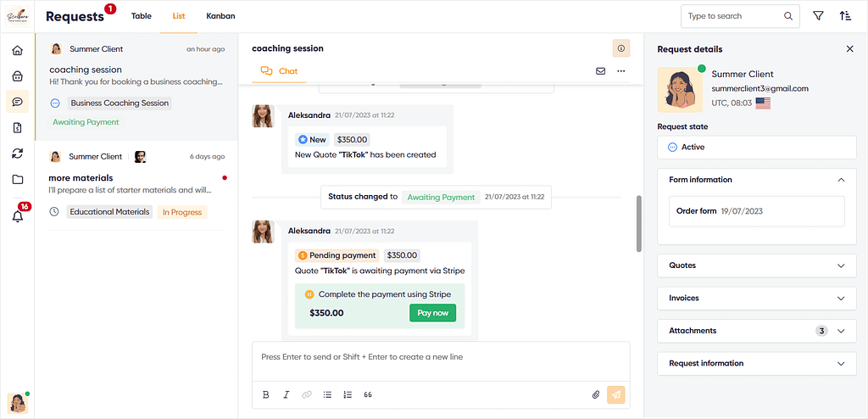868x419 pixels.
Task: Open the sort order icon
Action: [x=845, y=16]
